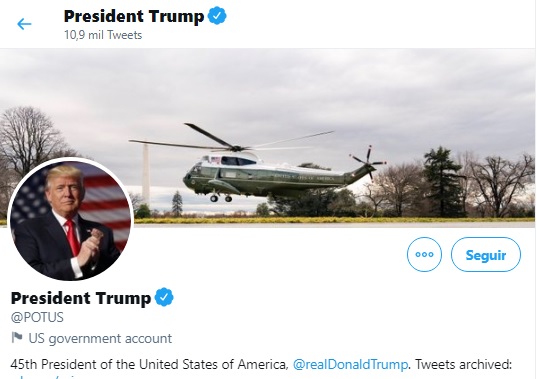This screenshot has width=537, height=379.
Task: Go back using the blue arrow
Action: (x=24, y=24)
